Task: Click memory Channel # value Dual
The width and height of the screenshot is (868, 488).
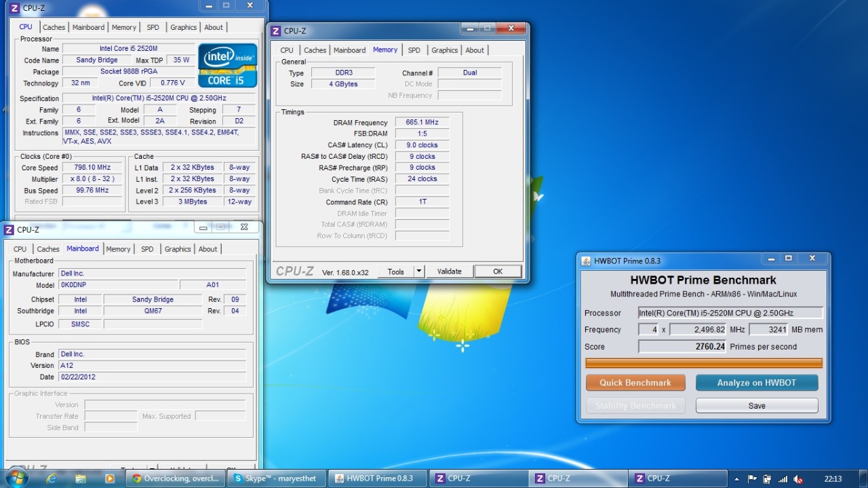Action: (469, 73)
